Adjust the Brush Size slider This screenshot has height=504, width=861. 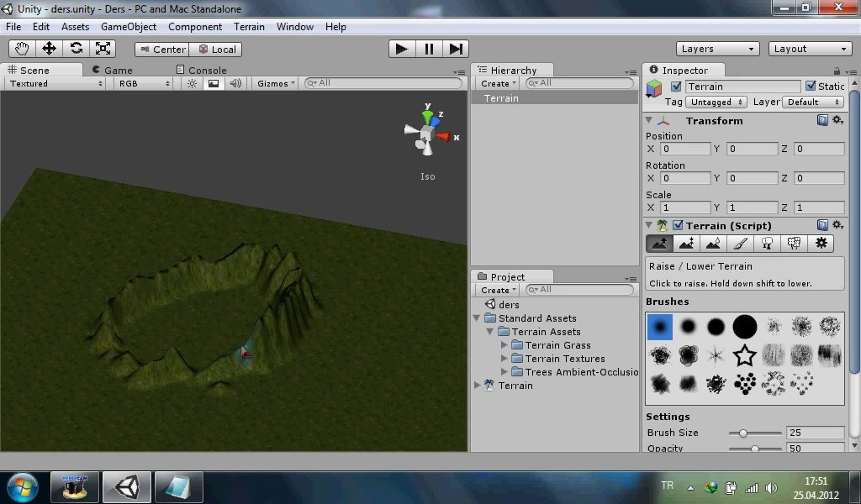tap(742, 433)
